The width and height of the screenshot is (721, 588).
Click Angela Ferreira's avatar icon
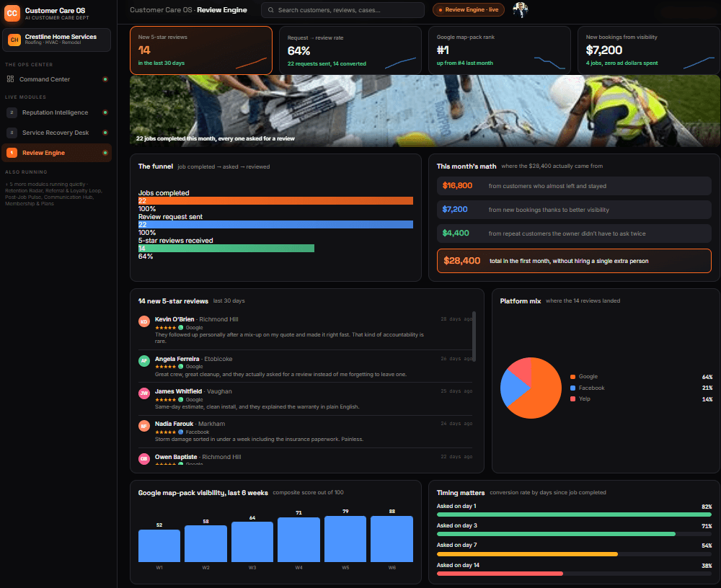coord(144,361)
